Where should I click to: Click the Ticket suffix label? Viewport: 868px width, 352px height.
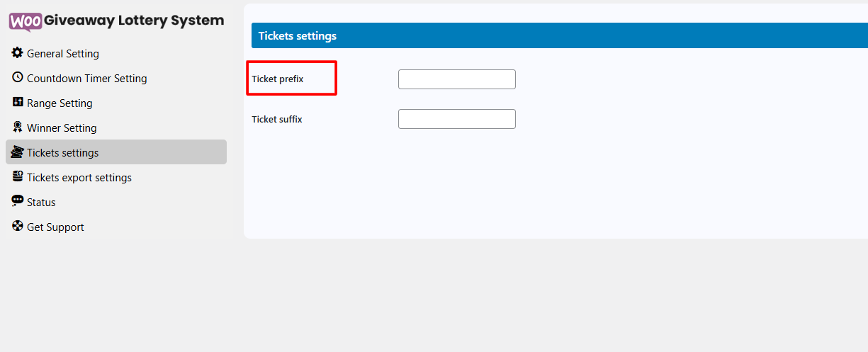277,120
